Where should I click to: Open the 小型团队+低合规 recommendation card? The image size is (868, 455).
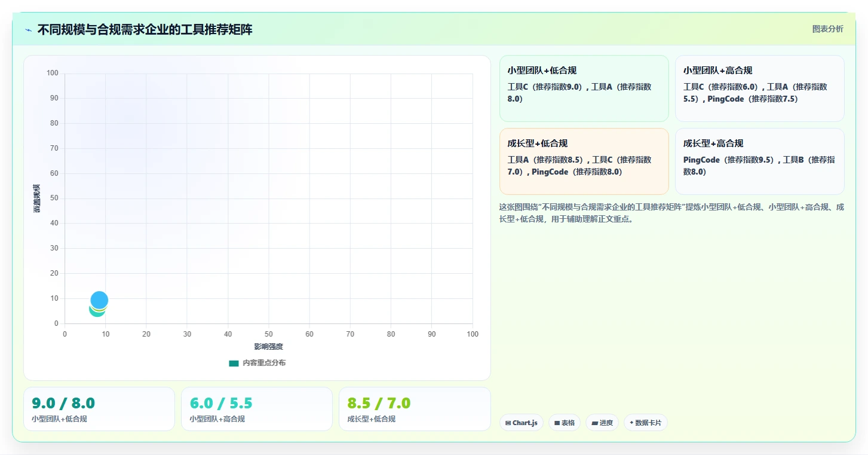click(584, 88)
